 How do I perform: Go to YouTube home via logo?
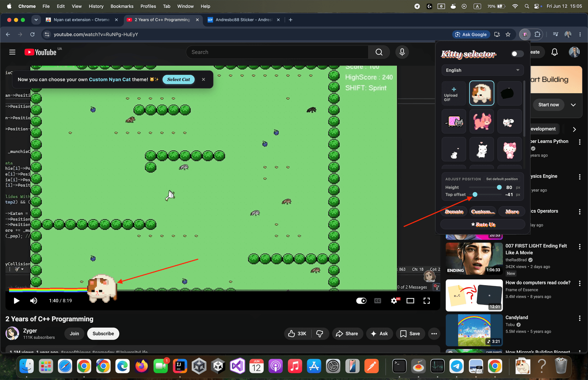40,52
